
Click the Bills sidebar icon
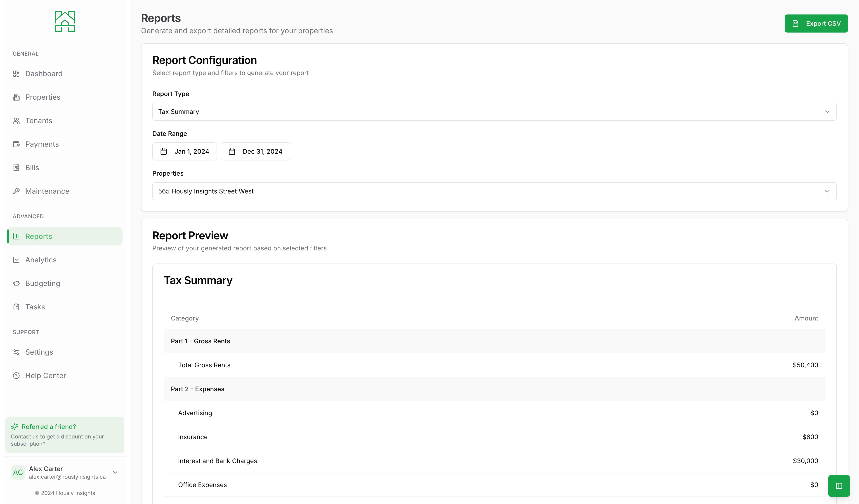(x=16, y=167)
